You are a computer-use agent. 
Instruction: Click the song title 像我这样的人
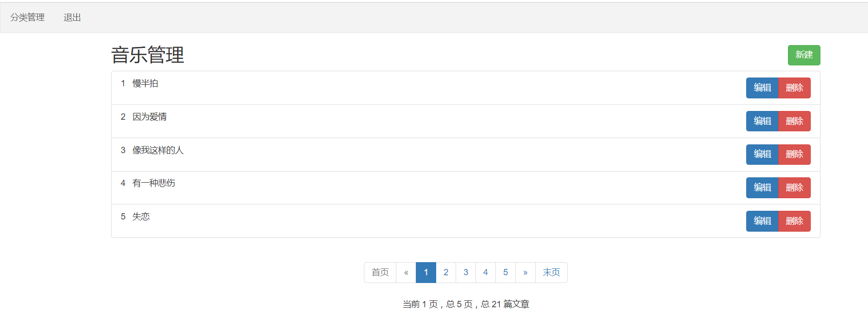click(158, 150)
